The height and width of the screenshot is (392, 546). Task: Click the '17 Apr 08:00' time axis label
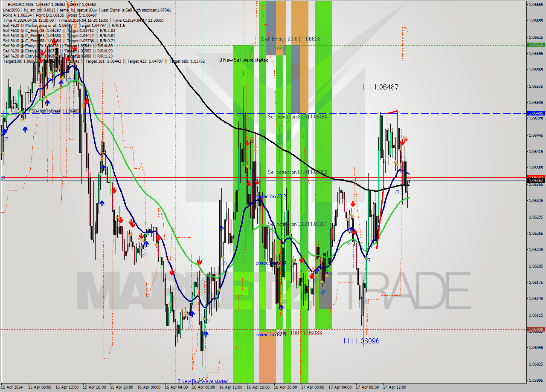click(367, 387)
